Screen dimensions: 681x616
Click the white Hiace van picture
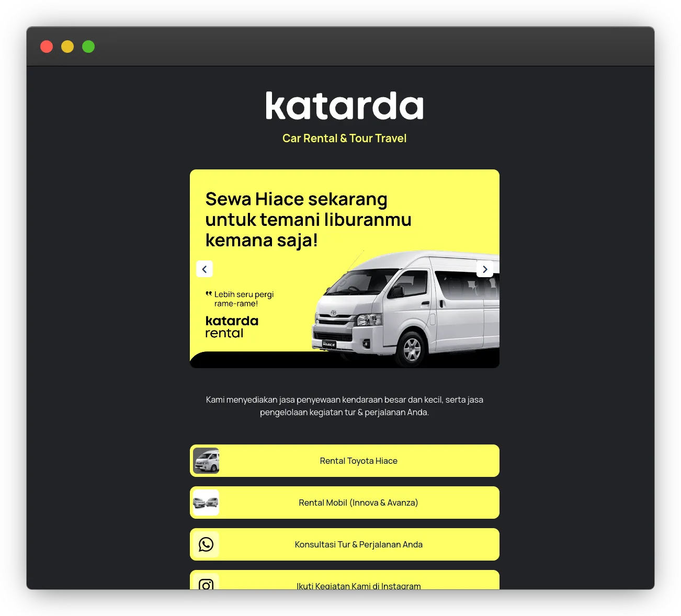(408, 309)
